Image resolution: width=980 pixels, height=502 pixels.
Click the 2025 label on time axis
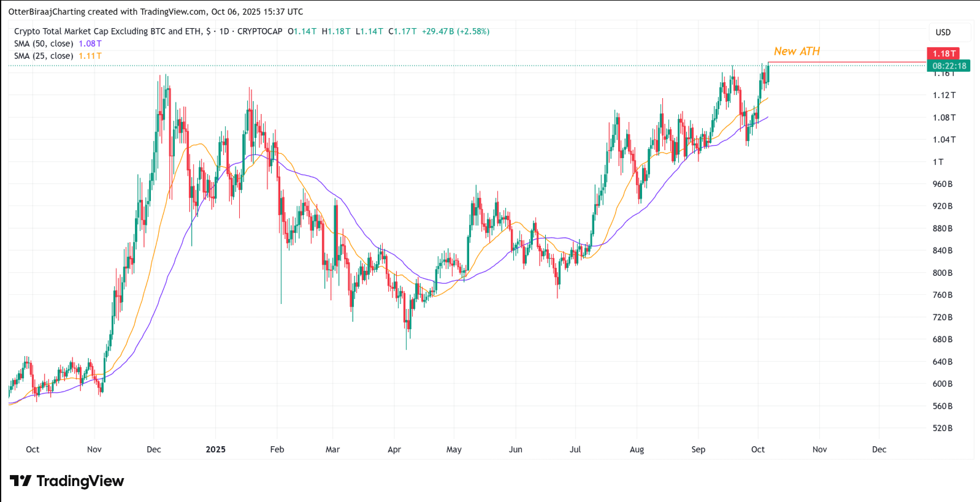pyautogui.click(x=215, y=449)
